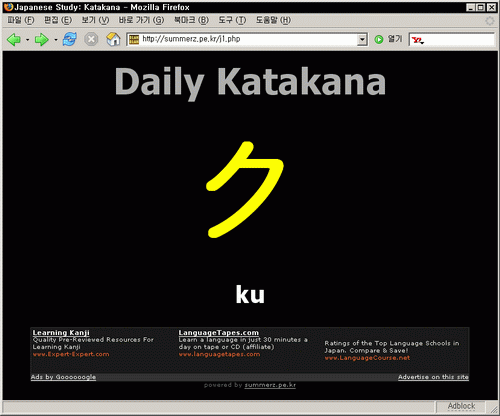Open the 도구 (T) tools menu
Viewport: 500px width, 416px height.
232,20
